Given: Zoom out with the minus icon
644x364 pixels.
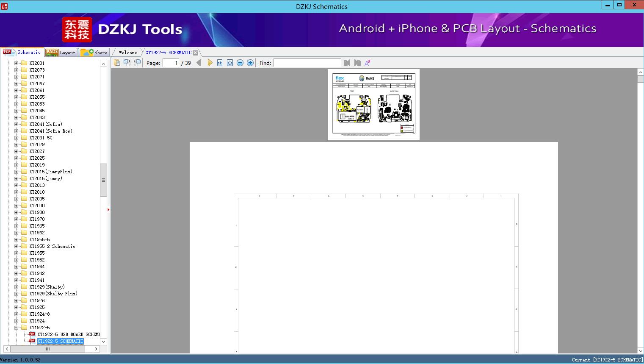Looking at the screenshot, I should pos(240,63).
